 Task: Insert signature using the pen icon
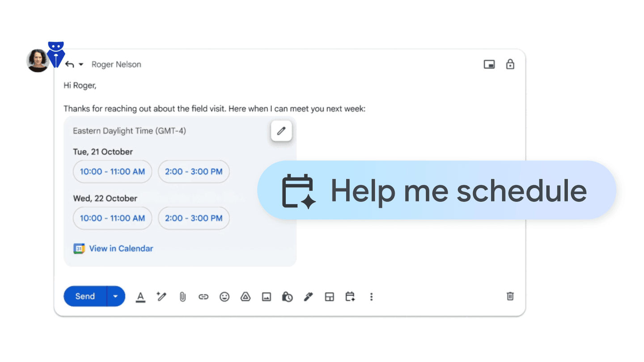[308, 296]
